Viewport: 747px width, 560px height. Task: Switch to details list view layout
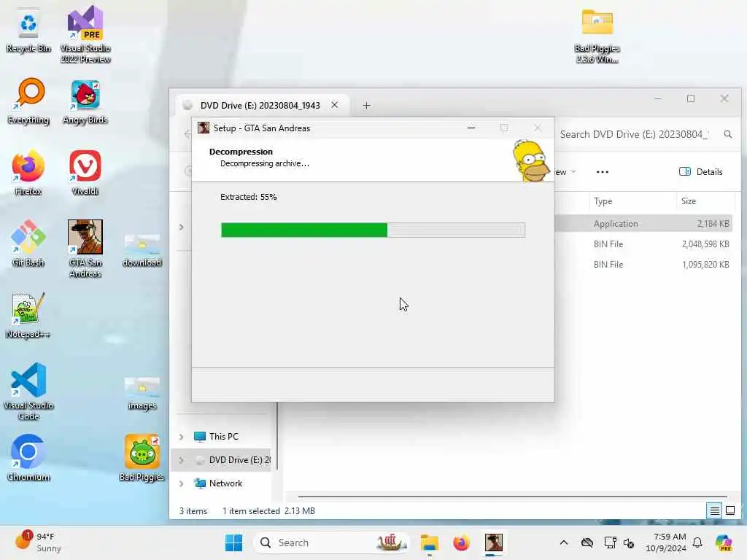(715, 511)
